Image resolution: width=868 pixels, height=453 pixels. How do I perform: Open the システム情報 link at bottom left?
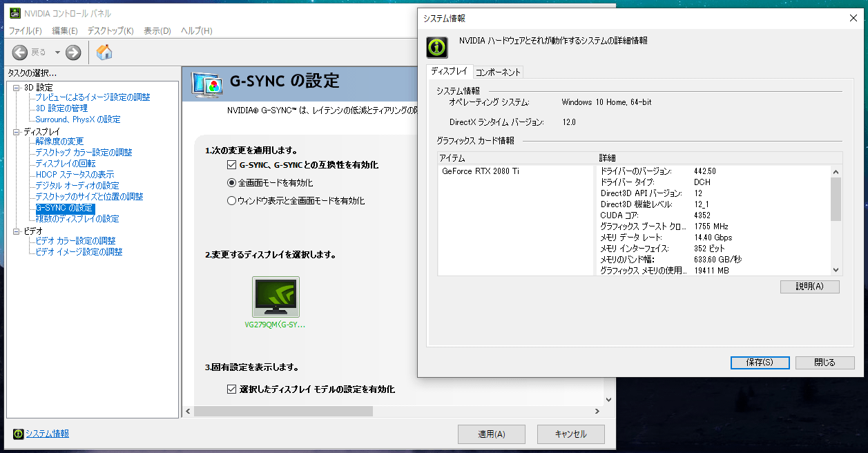click(x=47, y=434)
